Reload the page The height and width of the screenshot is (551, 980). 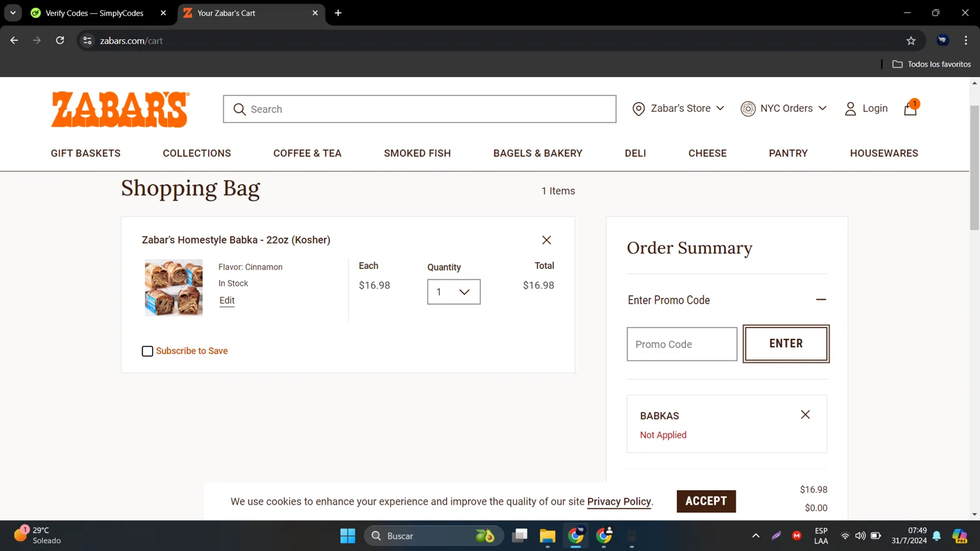59,40
